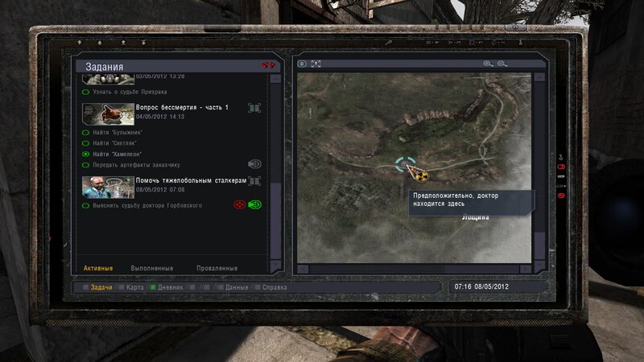Switch to the 'Проваленные' tasks tab
The width and height of the screenshot is (644, 362).
[x=217, y=268]
